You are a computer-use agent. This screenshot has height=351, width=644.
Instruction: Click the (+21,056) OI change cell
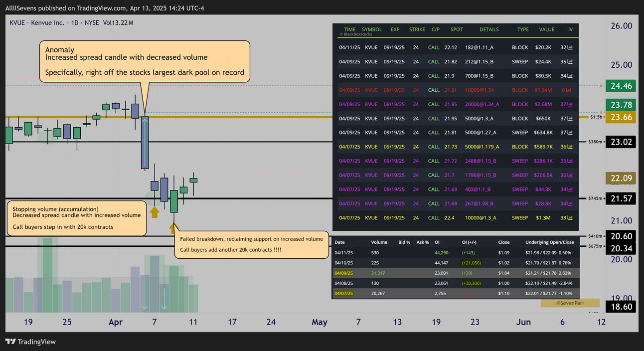pos(472,263)
